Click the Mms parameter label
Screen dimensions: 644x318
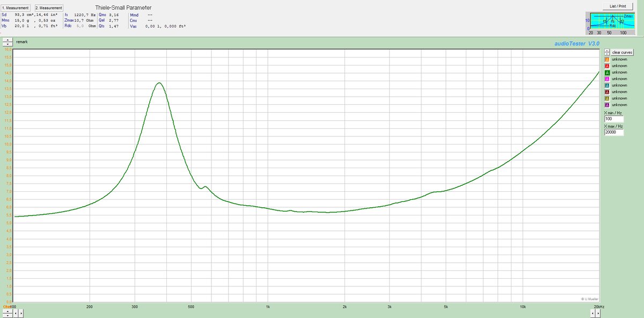click(x=5, y=20)
